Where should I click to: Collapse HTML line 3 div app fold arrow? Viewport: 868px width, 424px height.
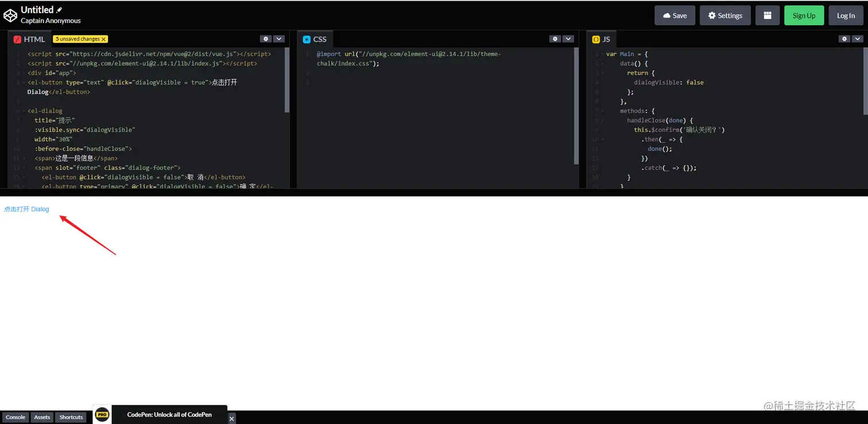[24, 73]
